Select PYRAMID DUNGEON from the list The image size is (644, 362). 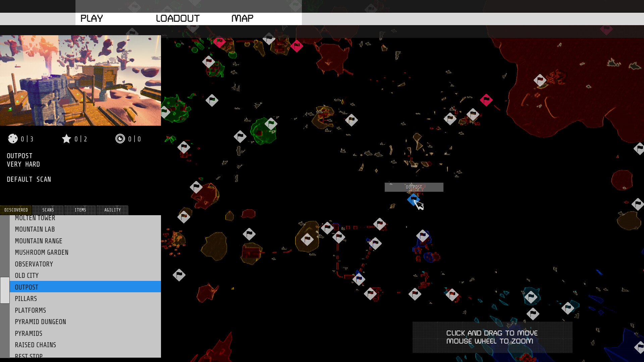[41, 321]
